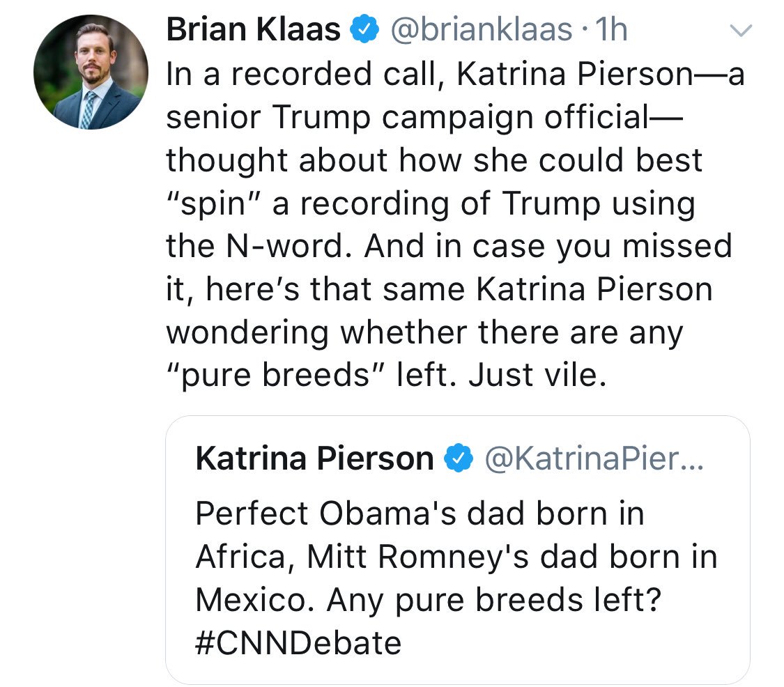Image resolution: width=784 pixels, height=687 pixels.
Task: Open the #CNNDebate hashtag
Action: [x=298, y=642]
